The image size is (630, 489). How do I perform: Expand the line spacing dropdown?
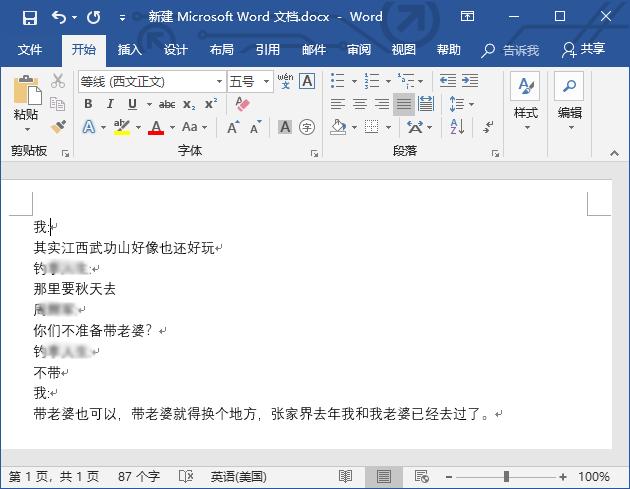click(471, 104)
